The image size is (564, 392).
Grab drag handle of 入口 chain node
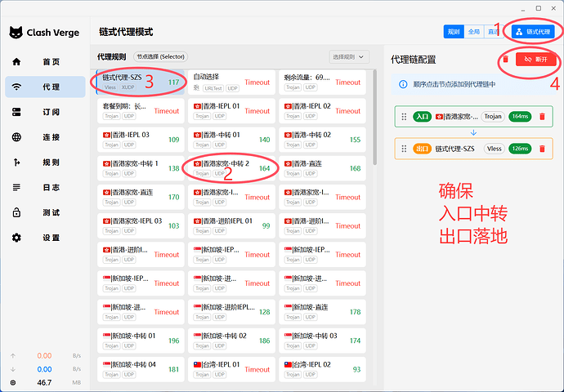(x=404, y=117)
